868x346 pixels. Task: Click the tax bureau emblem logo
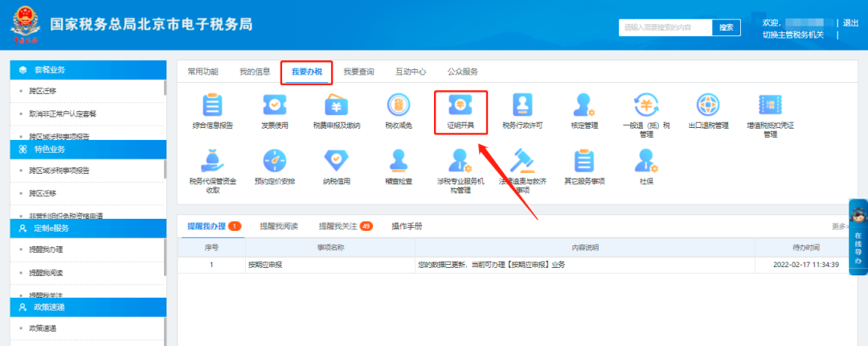25,25
